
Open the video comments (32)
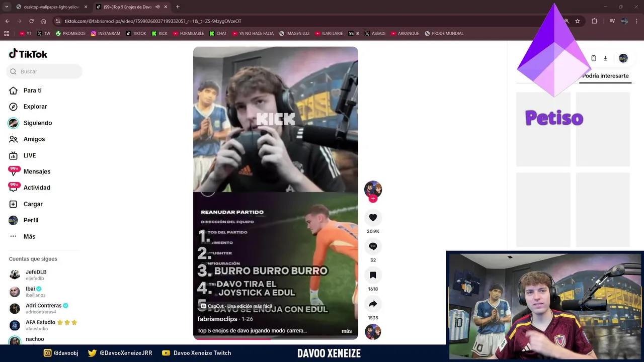373,246
